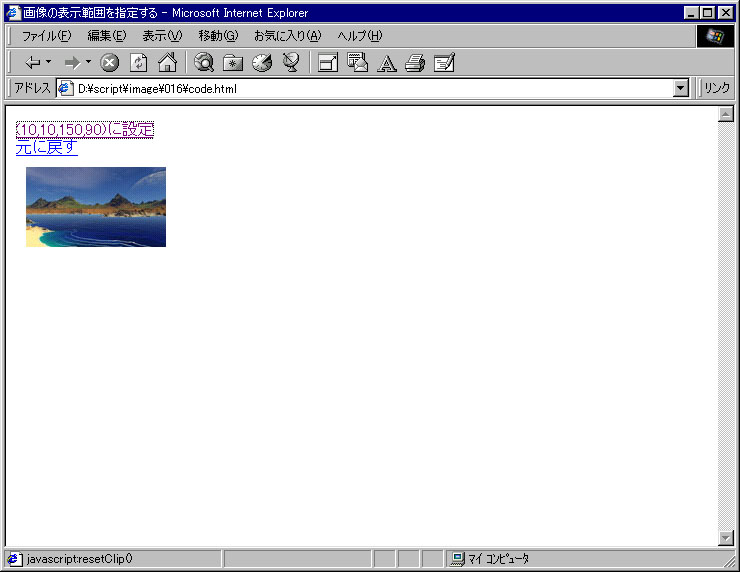This screenshot has height=572, width=740.
Task: Click the (10,10,150,90)に設定 link
Action: (x=85, y=129)
